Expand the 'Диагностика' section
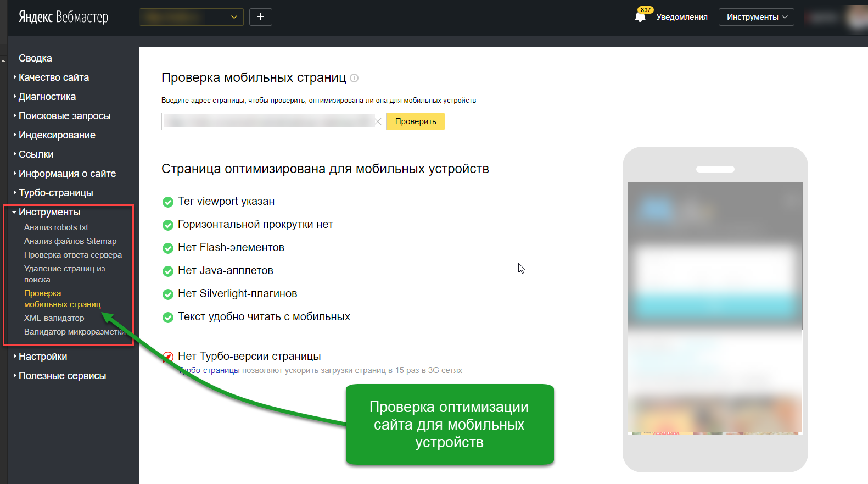 pyautogui.click(x=47, y=97)
